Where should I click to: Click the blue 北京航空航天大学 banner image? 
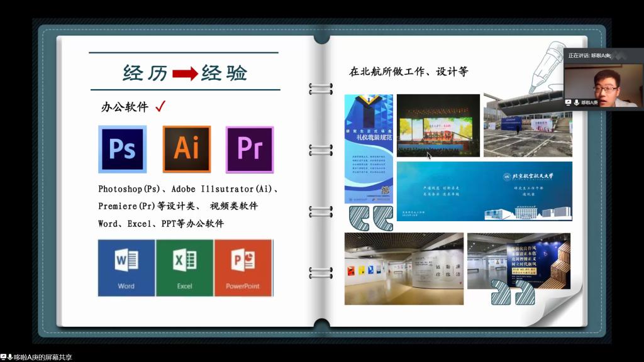click(x=484, y=191)
